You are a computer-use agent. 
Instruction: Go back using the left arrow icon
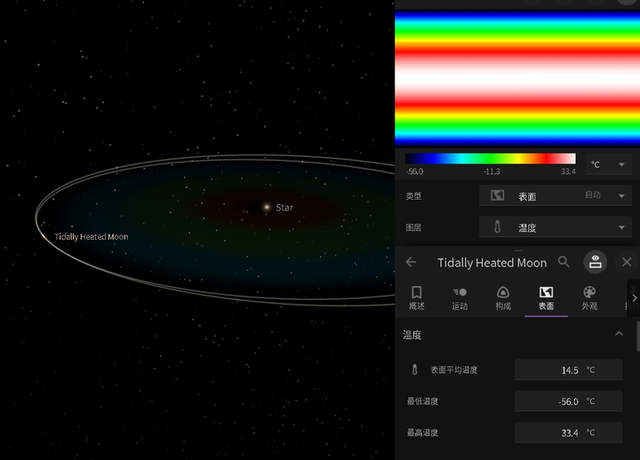click(411, 262)
